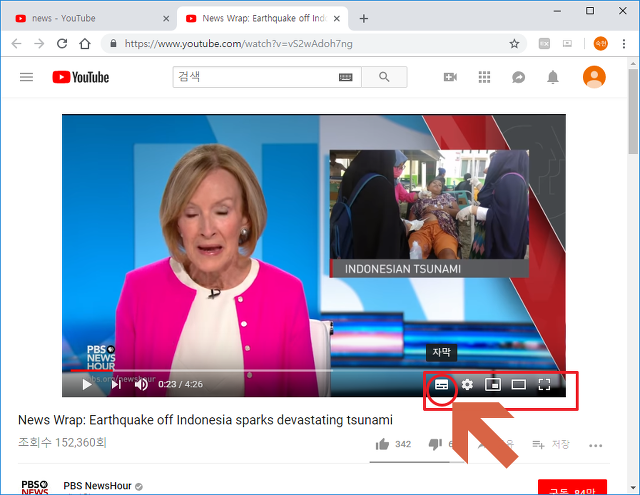Open the messages share bubble icon
Screen dimensions: 640x495
point(518,77)
